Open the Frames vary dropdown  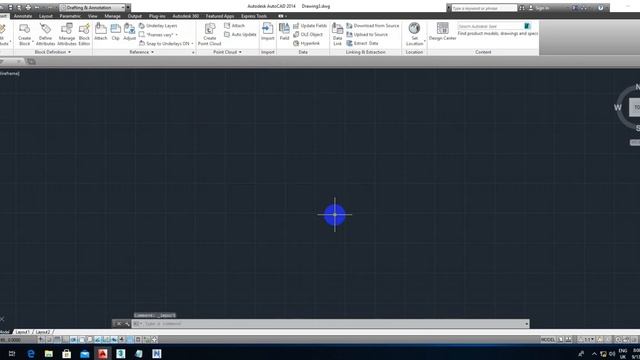158,35
